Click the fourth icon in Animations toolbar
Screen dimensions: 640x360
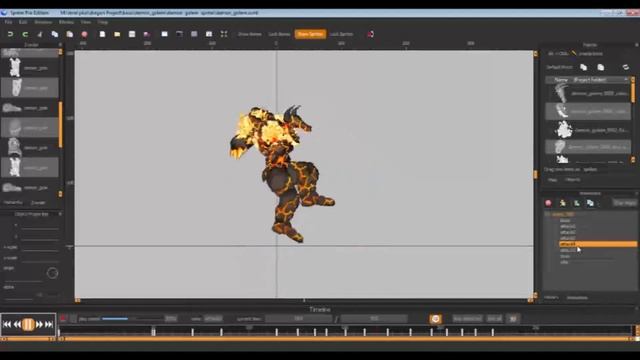click(x=590, y=203)
